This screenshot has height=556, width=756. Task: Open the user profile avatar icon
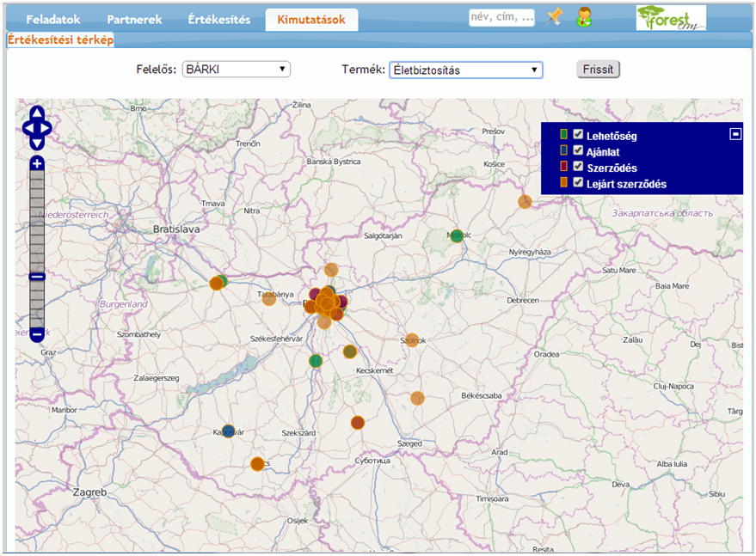point(584,17)
